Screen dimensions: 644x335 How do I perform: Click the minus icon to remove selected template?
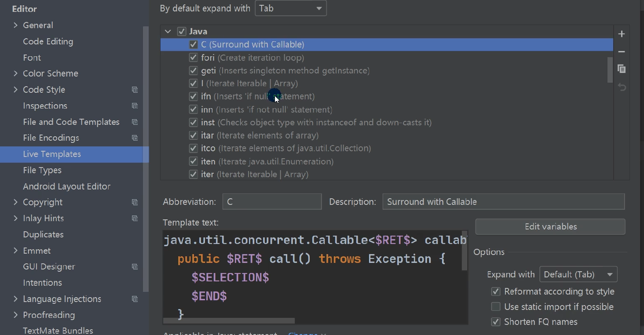click(x=622, y=52)
